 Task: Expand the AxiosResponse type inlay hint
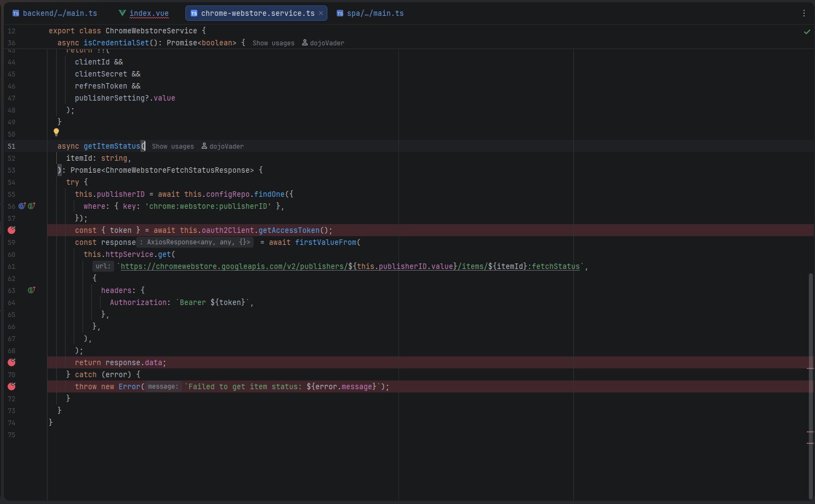point(195,242)
